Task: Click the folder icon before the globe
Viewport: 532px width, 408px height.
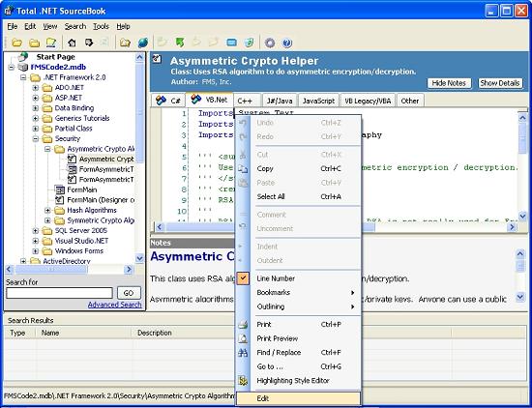Action: pyautogui.click(x=125, y=43)
